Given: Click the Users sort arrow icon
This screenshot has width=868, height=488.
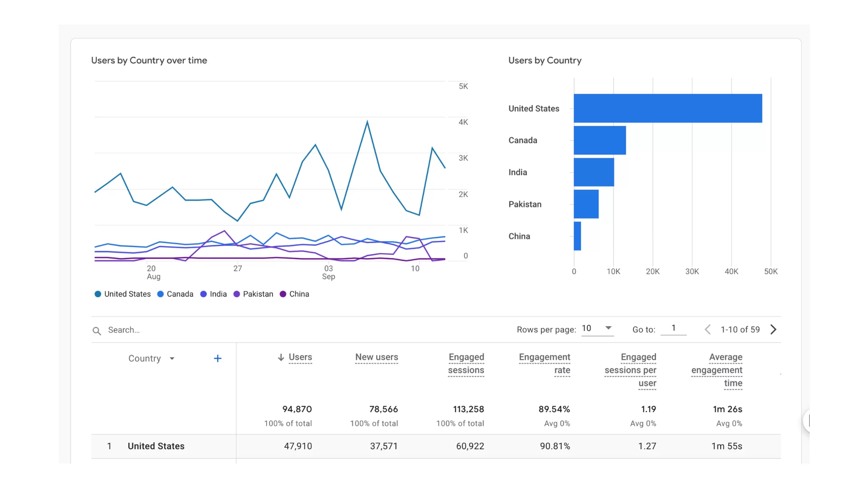Looking at the screenshot, I should [281, 357].
